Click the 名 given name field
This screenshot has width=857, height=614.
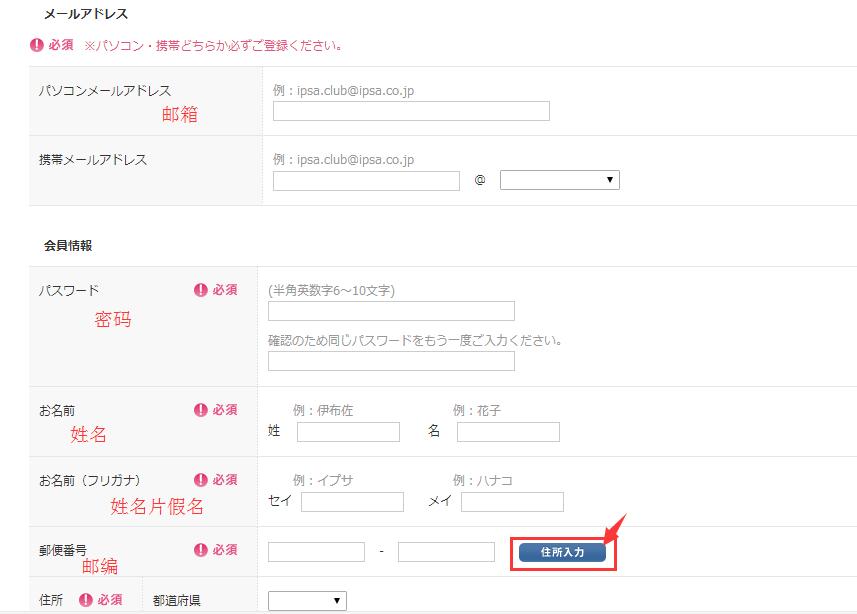click(x=508, y=432)
